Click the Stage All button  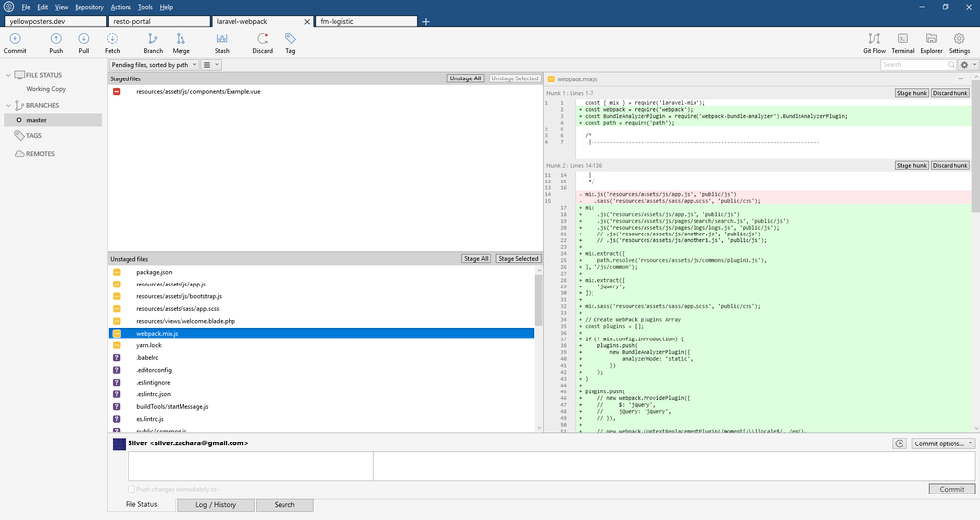point(476,259)
